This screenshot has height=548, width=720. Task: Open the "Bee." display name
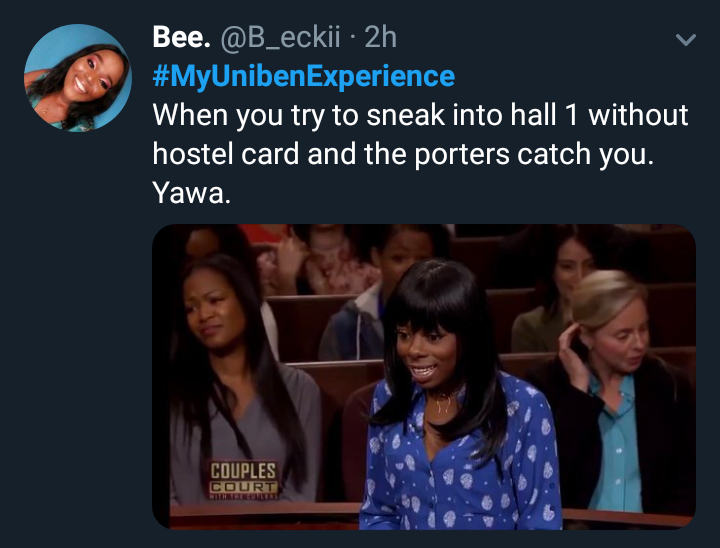click(181, 37)
